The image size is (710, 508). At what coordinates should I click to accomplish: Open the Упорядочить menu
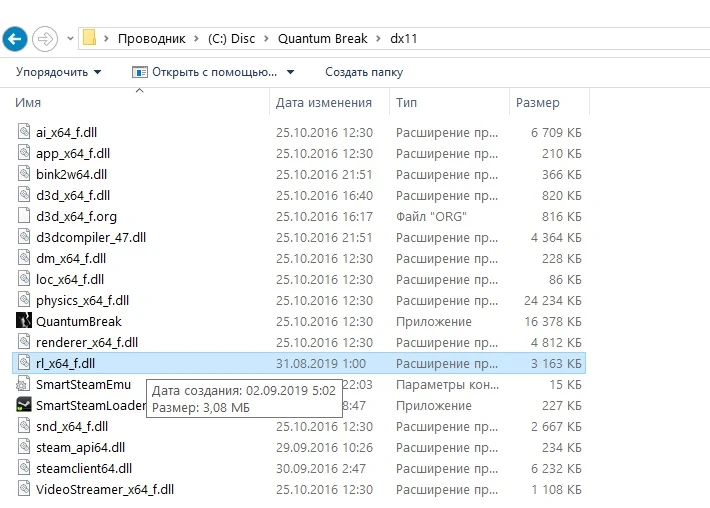pos(58,72)
